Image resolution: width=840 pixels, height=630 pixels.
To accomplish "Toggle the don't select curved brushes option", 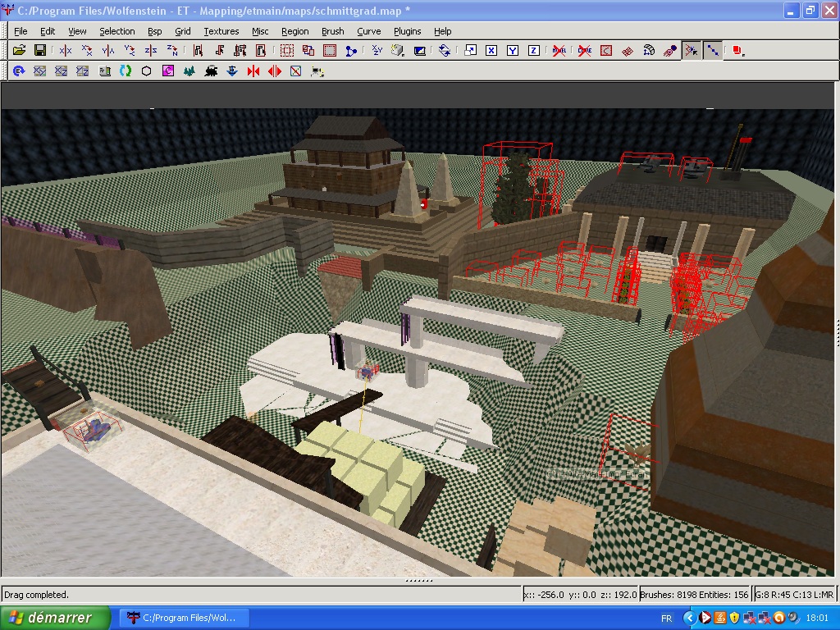I will coord(585,50).
